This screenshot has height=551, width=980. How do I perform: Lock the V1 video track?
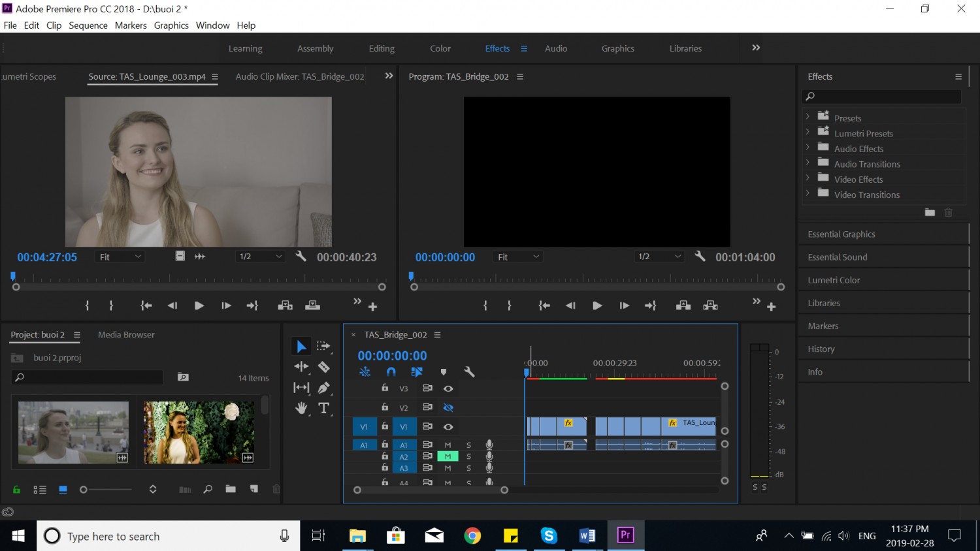[x=385, y=426]
